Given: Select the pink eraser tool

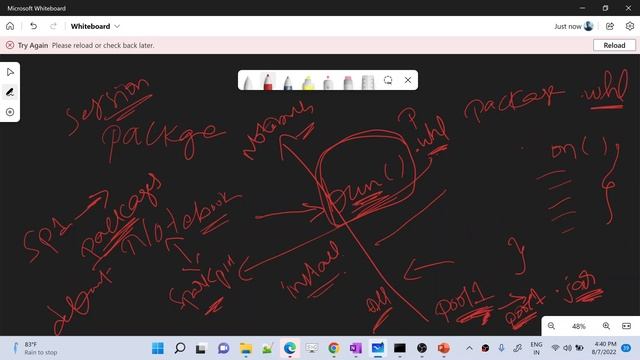Looking at the screenshot, I should 348,82.
